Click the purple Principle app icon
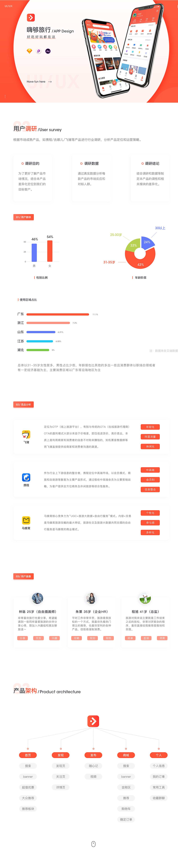Screen dimensions: 178x868 click(x=39, y=51)
